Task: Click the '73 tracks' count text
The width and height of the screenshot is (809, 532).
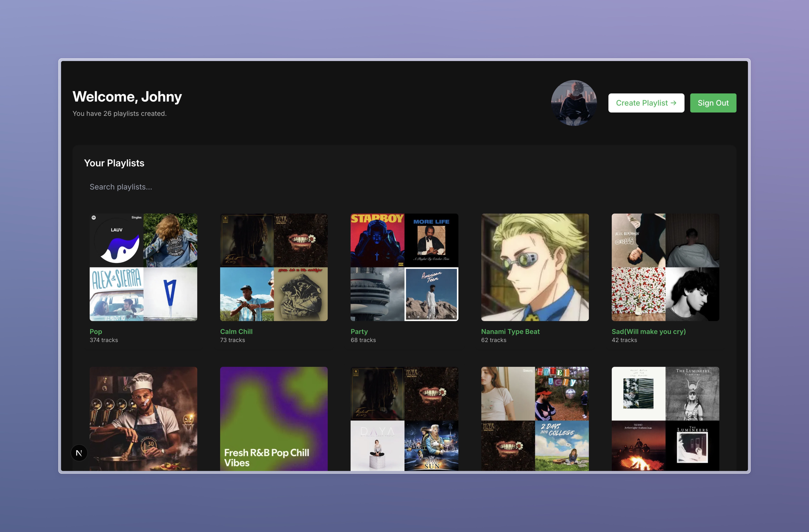Action: pyautogui.click(x=232, y=340)
